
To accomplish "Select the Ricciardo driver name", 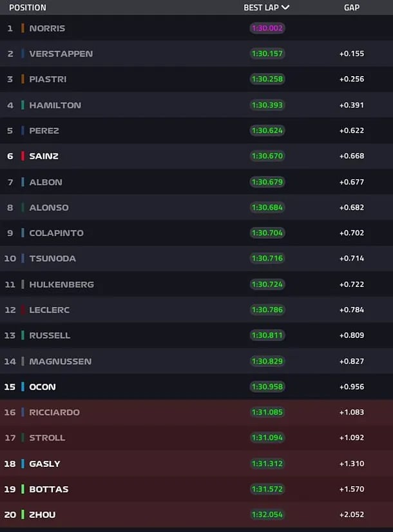I will 54,412.
